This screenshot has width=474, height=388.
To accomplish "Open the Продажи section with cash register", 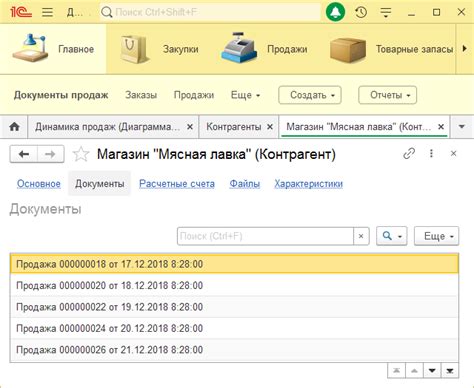I will [264, 49].
